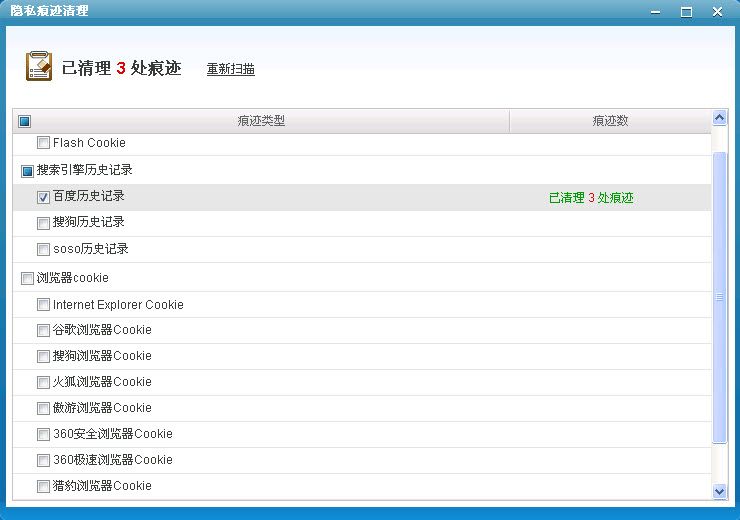The width and height of the screenshot is (740, 520).
Task: Check 搜狗历史记录 checkbox
Action: [43, 223]
